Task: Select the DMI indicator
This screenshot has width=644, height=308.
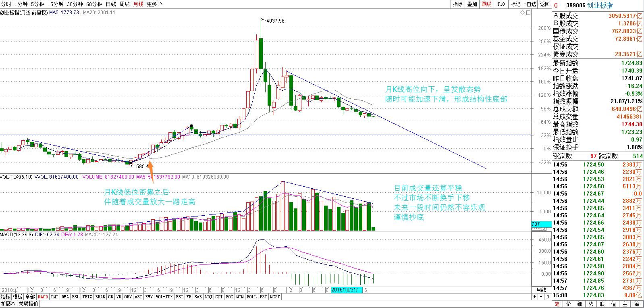Action: click(x=55, y=297)
